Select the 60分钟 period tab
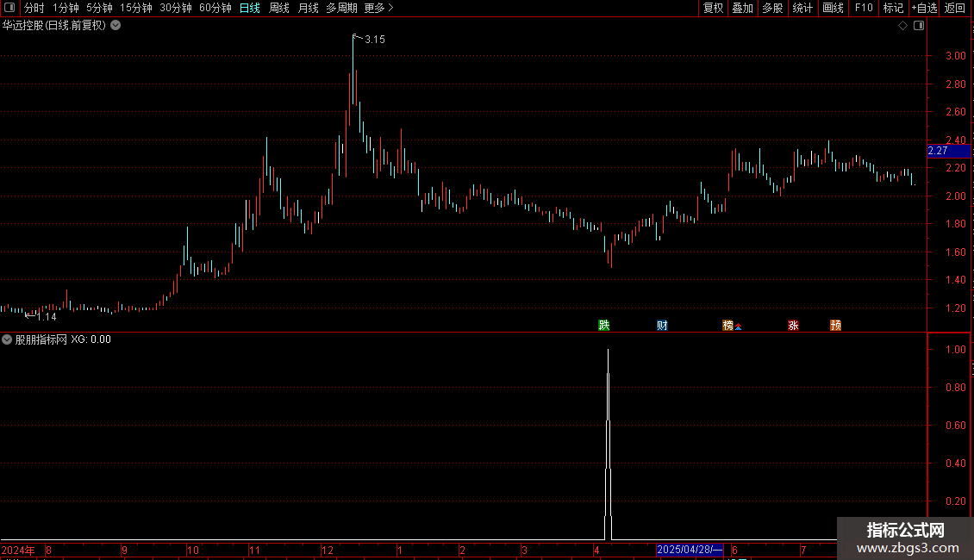Image resolution: width=974 pixels, height=560 pixels. [x=215, y=8]
